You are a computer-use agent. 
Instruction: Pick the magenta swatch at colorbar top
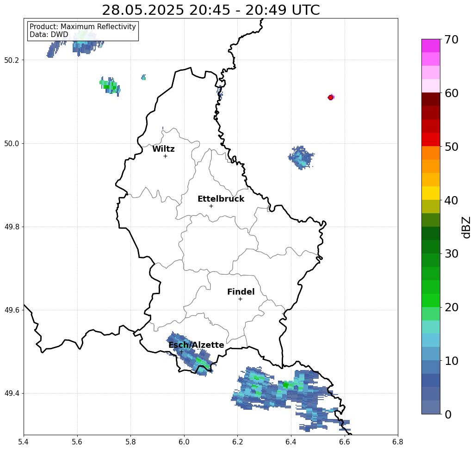431,46
